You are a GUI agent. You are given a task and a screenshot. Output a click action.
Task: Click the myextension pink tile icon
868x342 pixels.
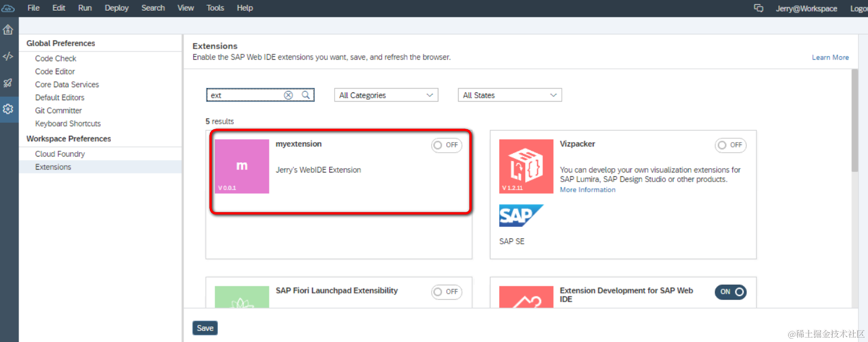pyautogui.click(x=242, y=166)
